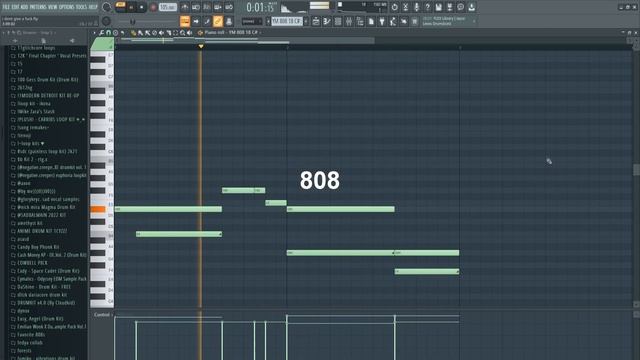Click the master volume knob
The image size is (640, 360).
(x=107, y=7)
